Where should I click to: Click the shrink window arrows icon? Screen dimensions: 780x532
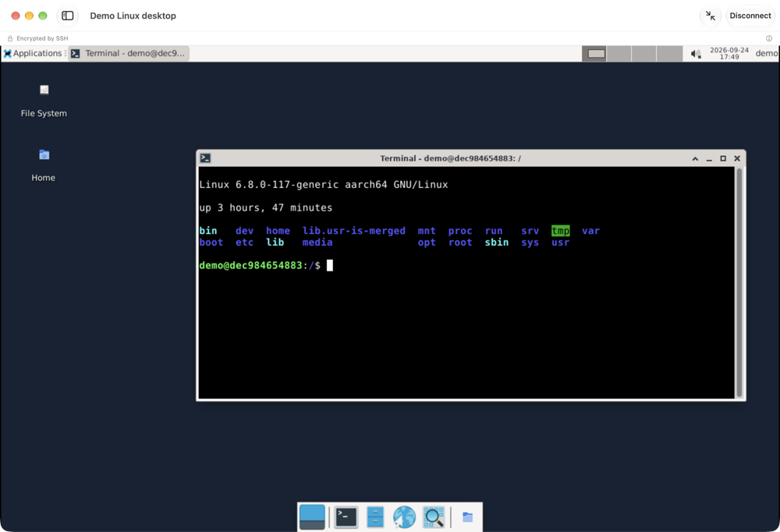pyautogui.click(x=711, y=16)
